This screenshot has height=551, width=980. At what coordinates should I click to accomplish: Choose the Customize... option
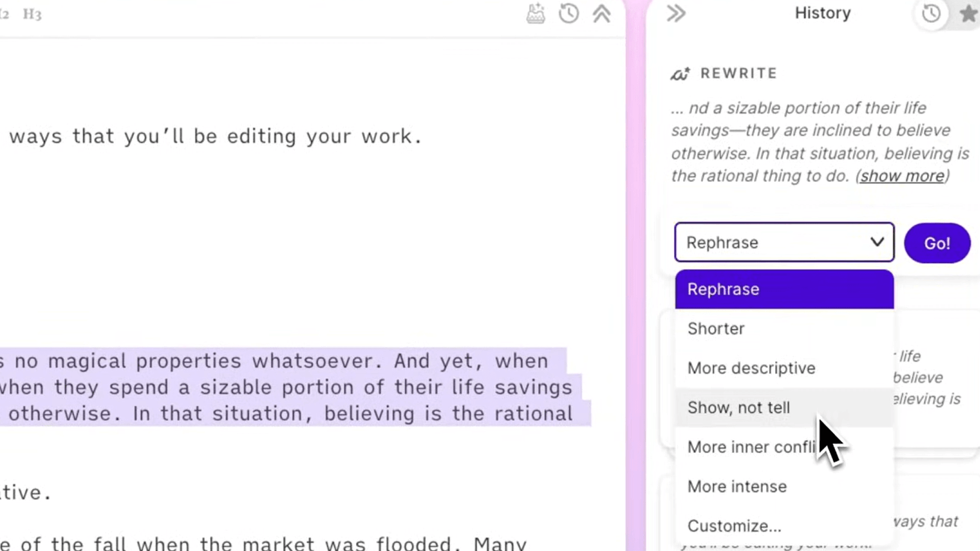point(784,526)
